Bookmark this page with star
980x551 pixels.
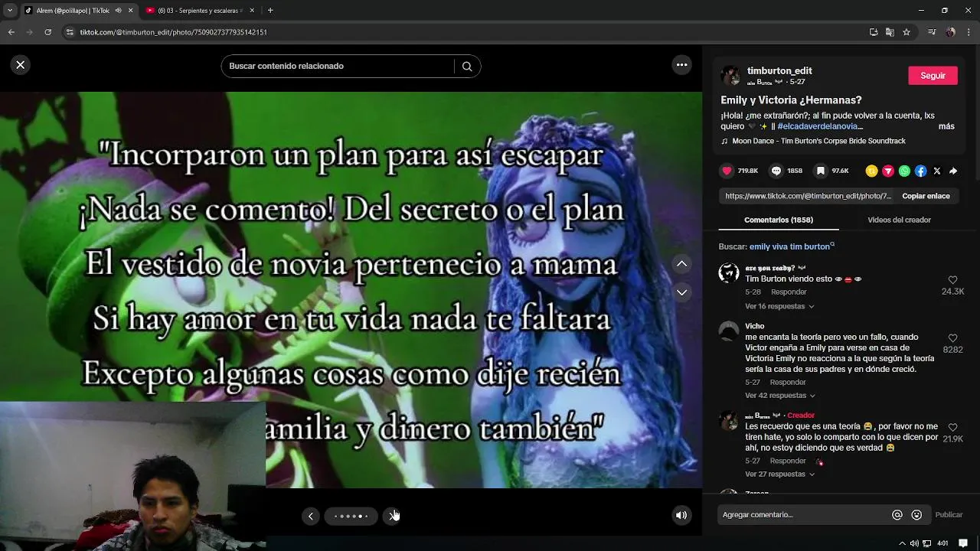pos(906,32)
